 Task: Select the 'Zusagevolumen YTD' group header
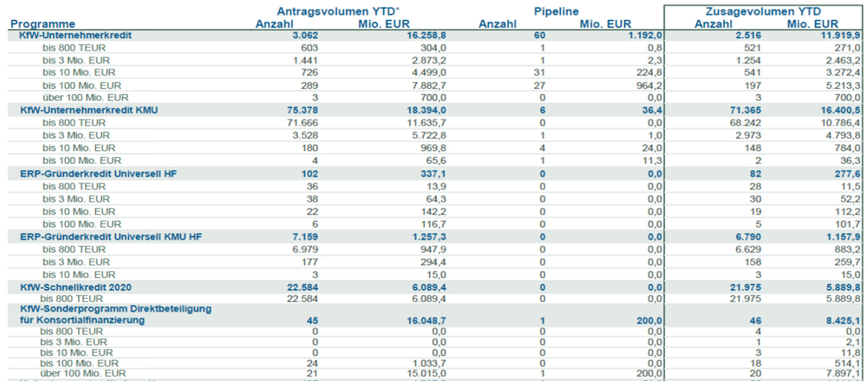(x=763, y=11)
